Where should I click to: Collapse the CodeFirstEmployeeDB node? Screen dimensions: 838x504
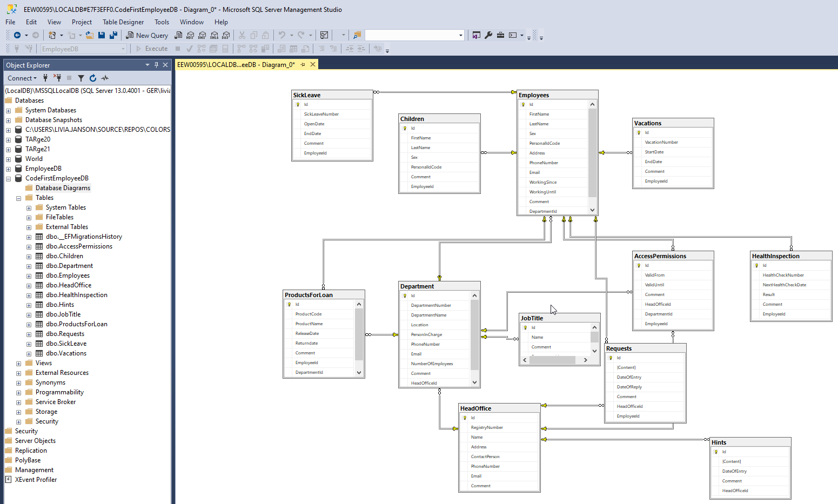tap(8, 179)
